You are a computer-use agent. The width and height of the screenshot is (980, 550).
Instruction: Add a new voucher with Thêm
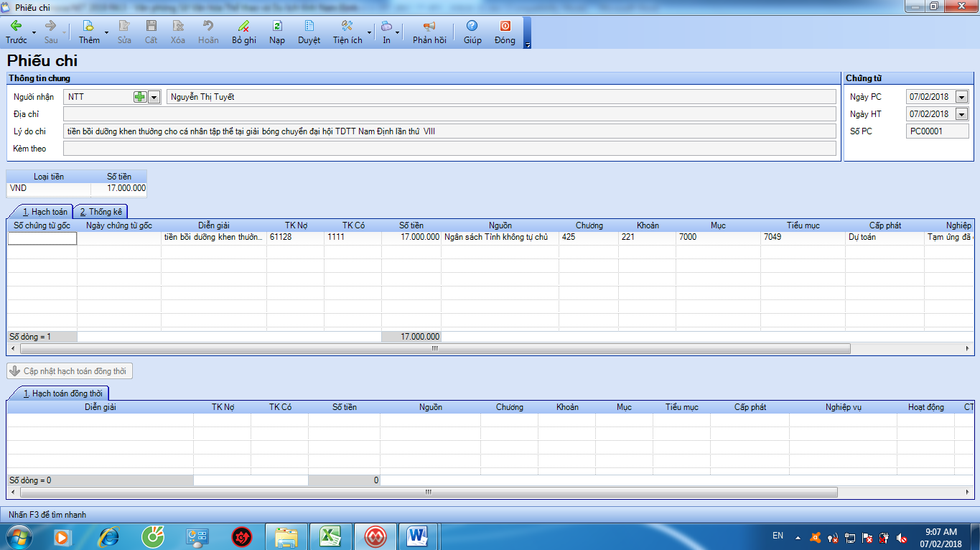89,32
